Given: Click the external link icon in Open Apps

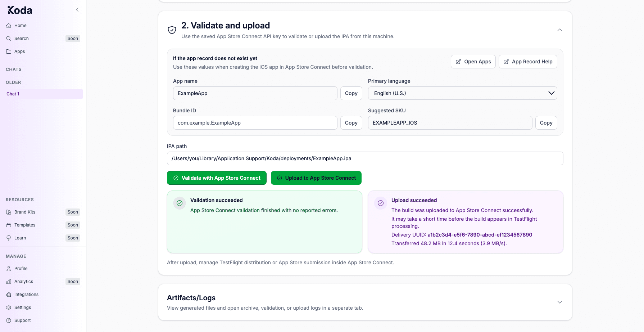Looking at the screenshot, I should [x=458, y=62].
